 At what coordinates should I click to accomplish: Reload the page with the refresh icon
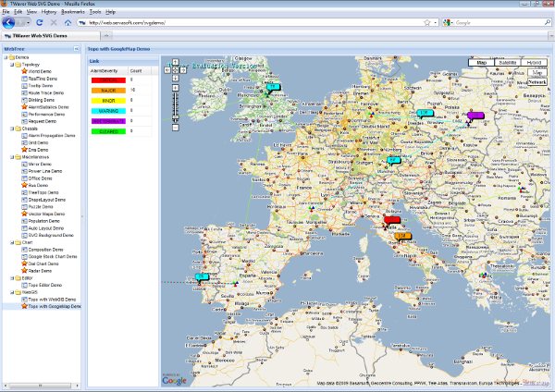point(39,22)
